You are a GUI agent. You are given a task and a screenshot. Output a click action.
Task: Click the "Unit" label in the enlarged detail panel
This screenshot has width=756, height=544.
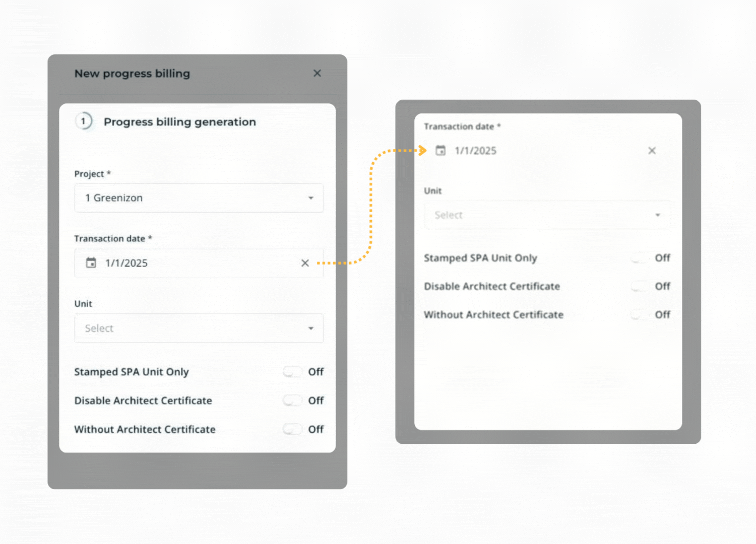coord(432,191)
